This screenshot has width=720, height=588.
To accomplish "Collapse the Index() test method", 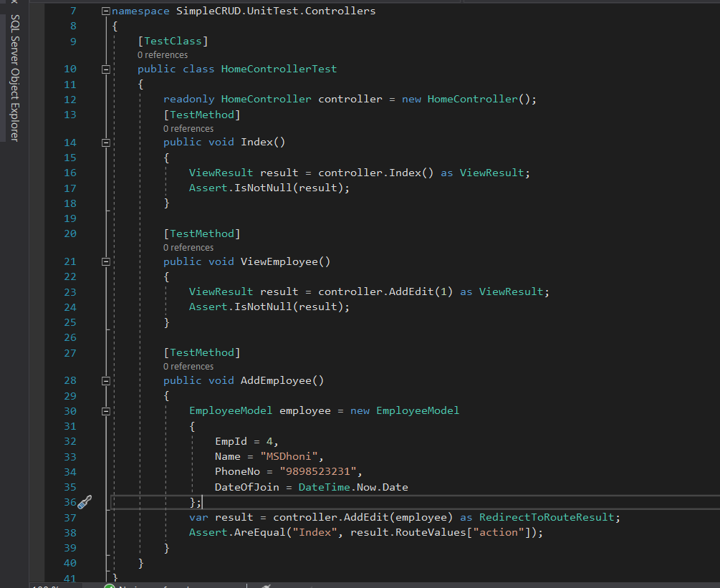I will coord(106,143).
